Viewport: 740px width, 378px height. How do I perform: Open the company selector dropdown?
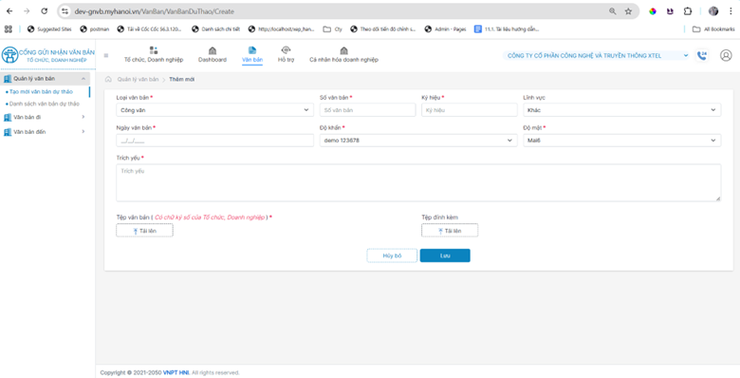(x=597, y=56)
